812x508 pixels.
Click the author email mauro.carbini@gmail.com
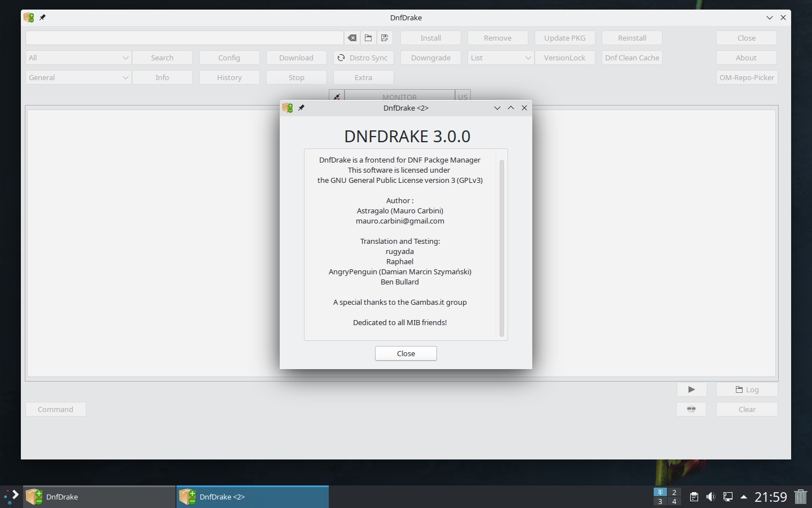[400, 221]
